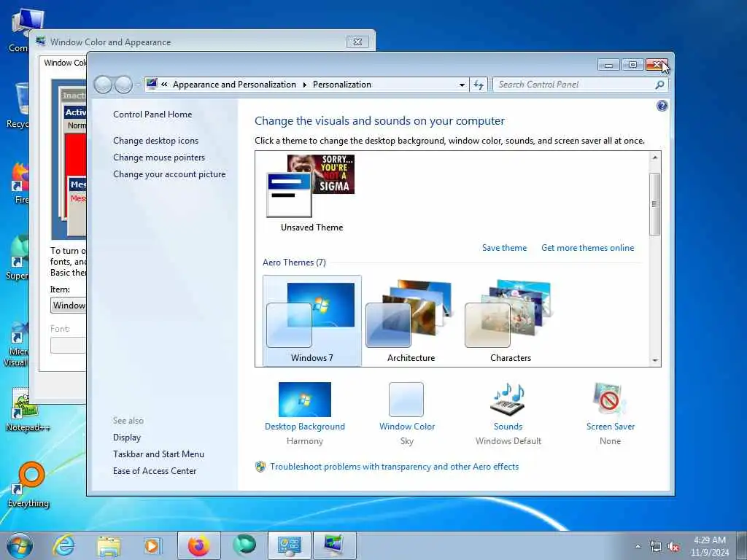Click the muted volume tray icon

point(673,547)
